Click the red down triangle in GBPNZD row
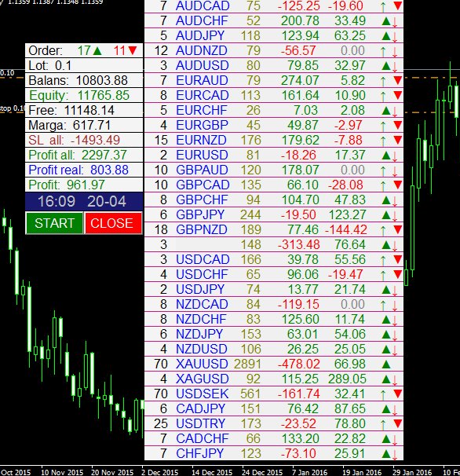Screen dimensions: 460x476 398,230
